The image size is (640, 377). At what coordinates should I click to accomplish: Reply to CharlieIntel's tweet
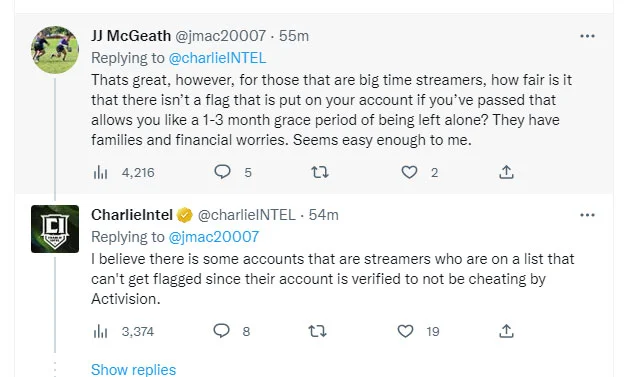pyautogui.click(x=222, y=330)
